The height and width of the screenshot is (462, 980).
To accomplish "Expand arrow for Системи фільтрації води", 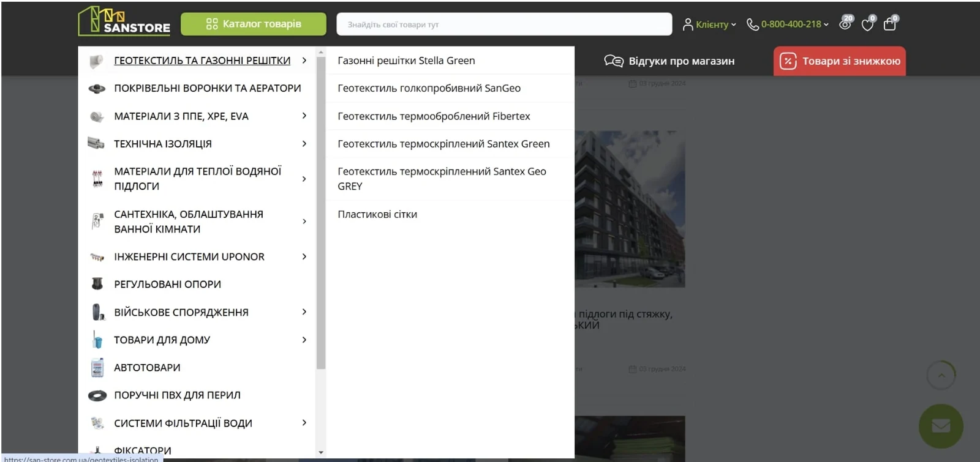I will coord(304,423).
